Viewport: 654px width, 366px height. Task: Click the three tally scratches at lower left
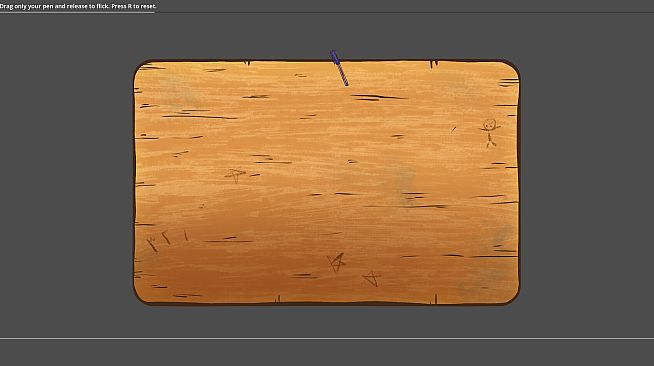167,241
